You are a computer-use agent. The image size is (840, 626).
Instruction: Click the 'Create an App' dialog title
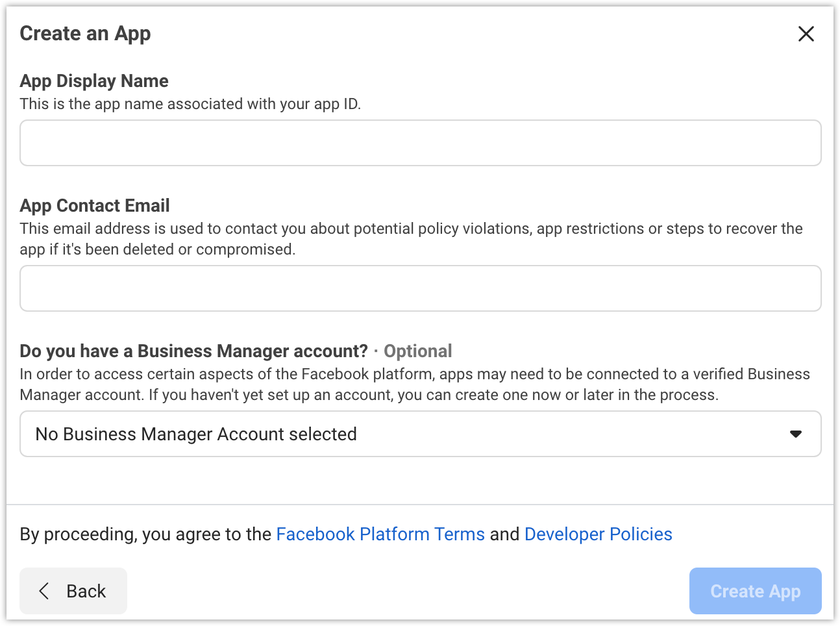85,33
